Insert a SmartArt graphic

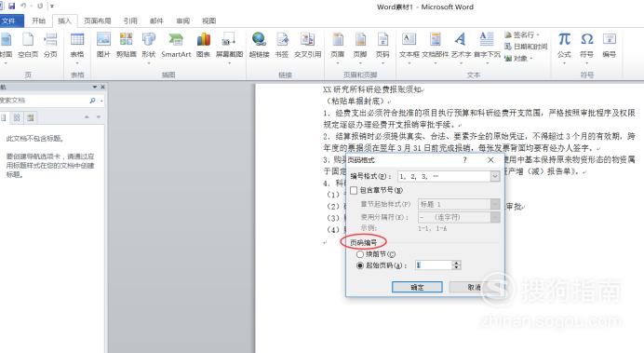[x=176, y=46]
